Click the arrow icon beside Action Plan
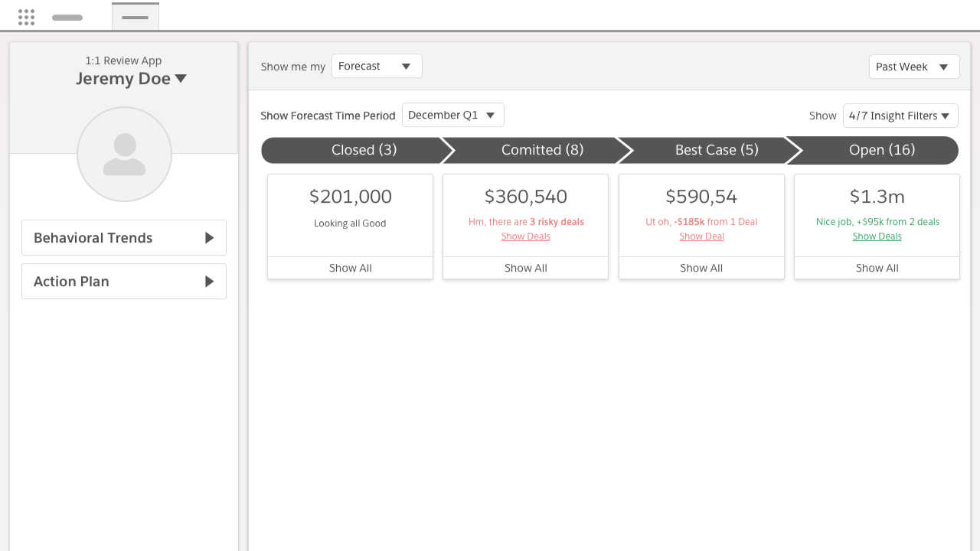Image resolution: width=980 pixels, height=551 pixels. point(209,282)
